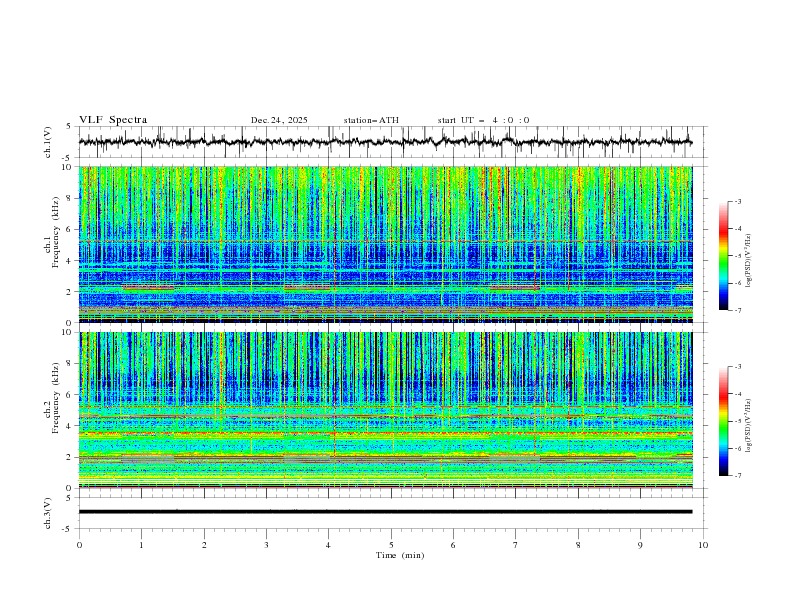The height and width of the screenshot is (612, 792).
Task: Click the ch.1 voltage waveform trace
Action: coord(385,142)
